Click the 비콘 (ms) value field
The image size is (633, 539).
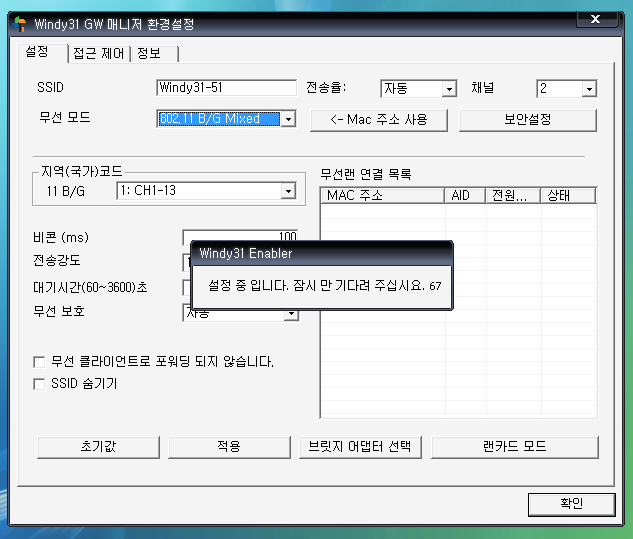click(x=240, y=236)
